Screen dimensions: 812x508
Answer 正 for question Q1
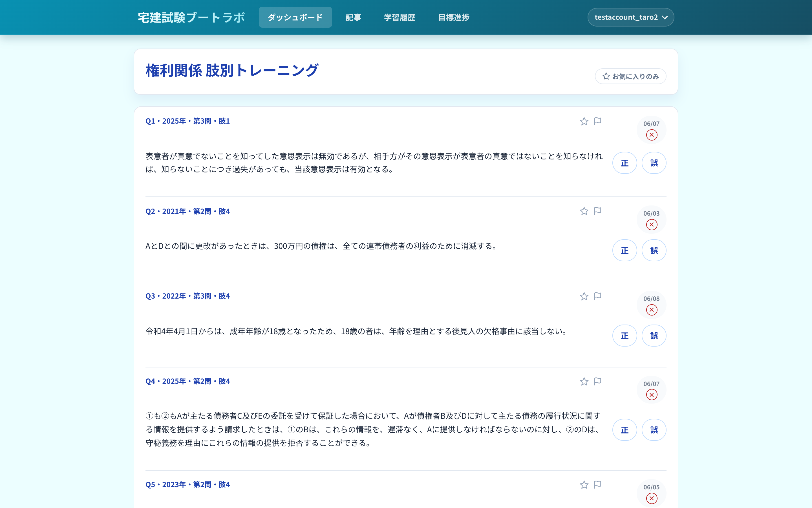(x=625, y=163)
